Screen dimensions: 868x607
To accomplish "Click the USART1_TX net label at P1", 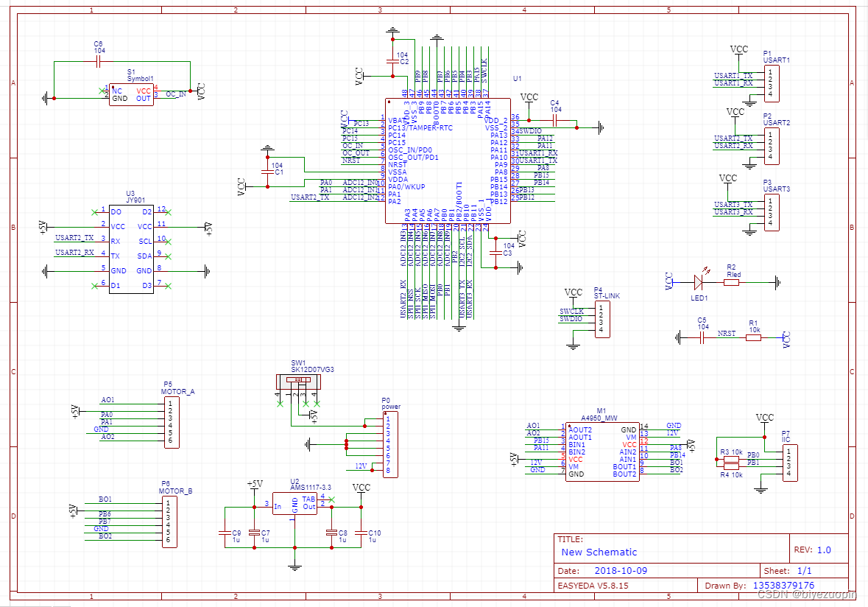I will coord(733,76).
